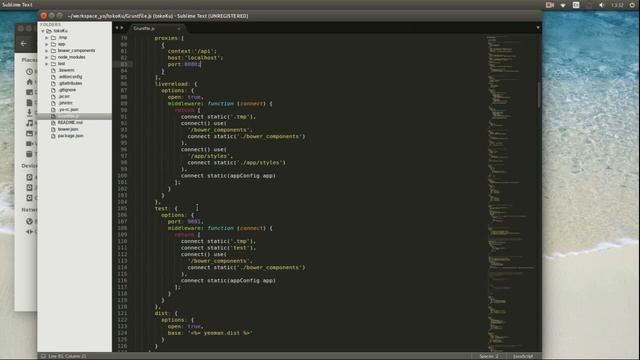Open Documents in file manager sidebar
The height and width of the screenshot is (360, 640).
click(29, 102)
